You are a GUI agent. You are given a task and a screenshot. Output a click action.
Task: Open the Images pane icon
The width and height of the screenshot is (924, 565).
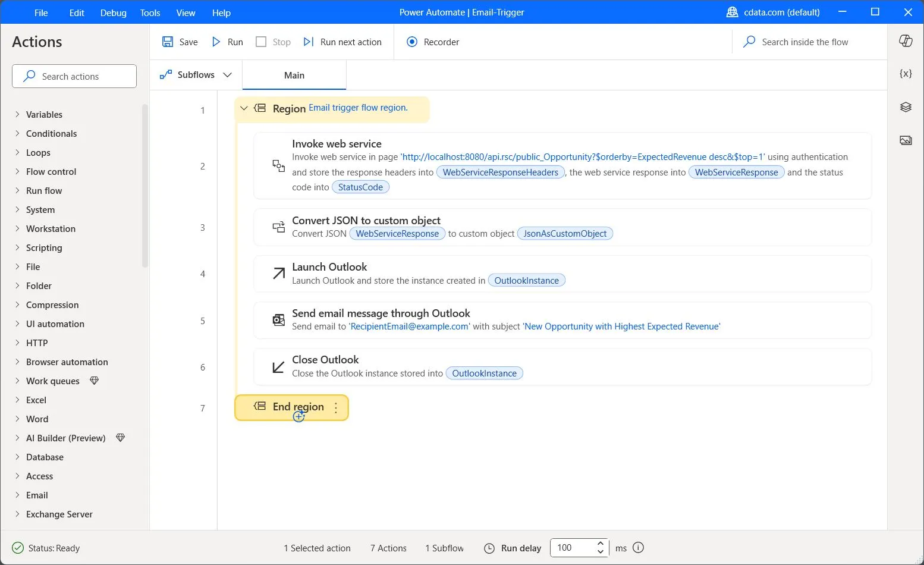point(905,140)
